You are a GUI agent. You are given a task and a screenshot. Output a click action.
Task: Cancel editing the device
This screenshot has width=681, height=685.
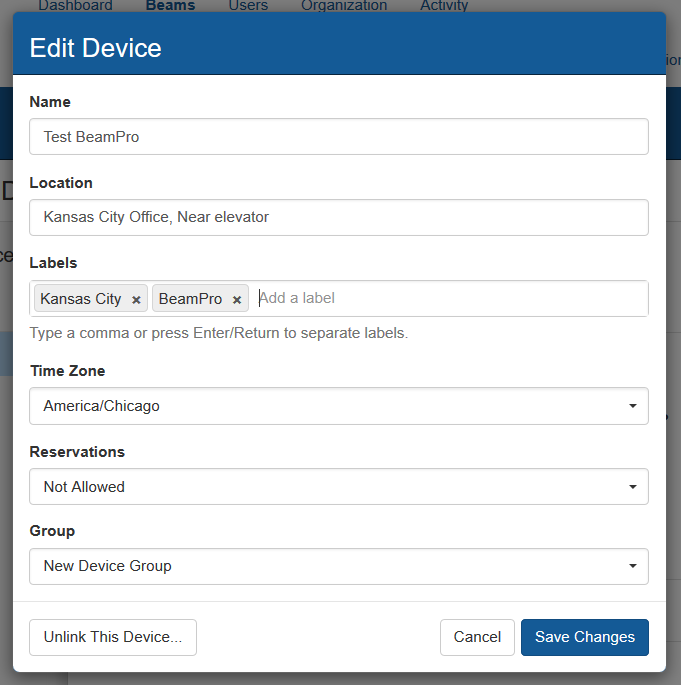[x=477, y=637]
